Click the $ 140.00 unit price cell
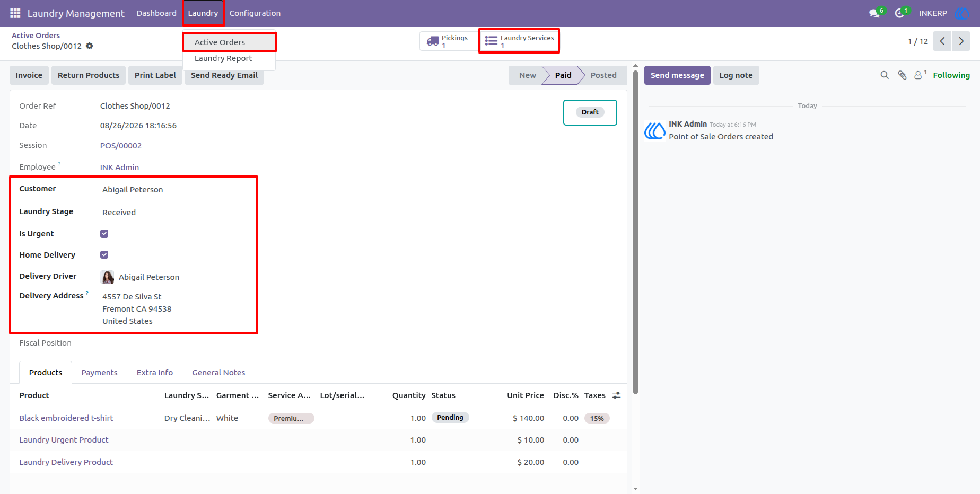The width and height of the screenshot is (980, 494). point(528,418)
